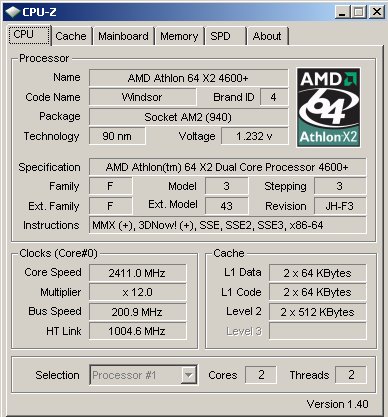Click the Instructions field
388x417 pixels.
(x=227, y=225)
